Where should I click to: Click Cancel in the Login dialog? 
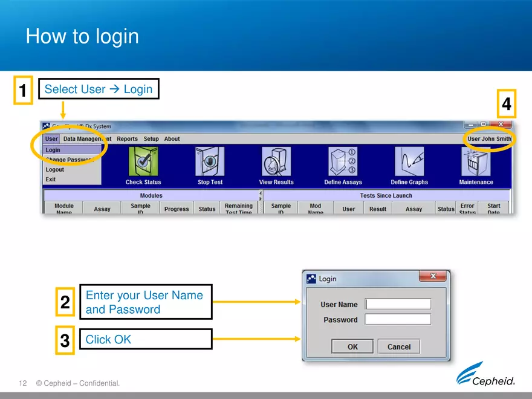click(x=399, y=346)
